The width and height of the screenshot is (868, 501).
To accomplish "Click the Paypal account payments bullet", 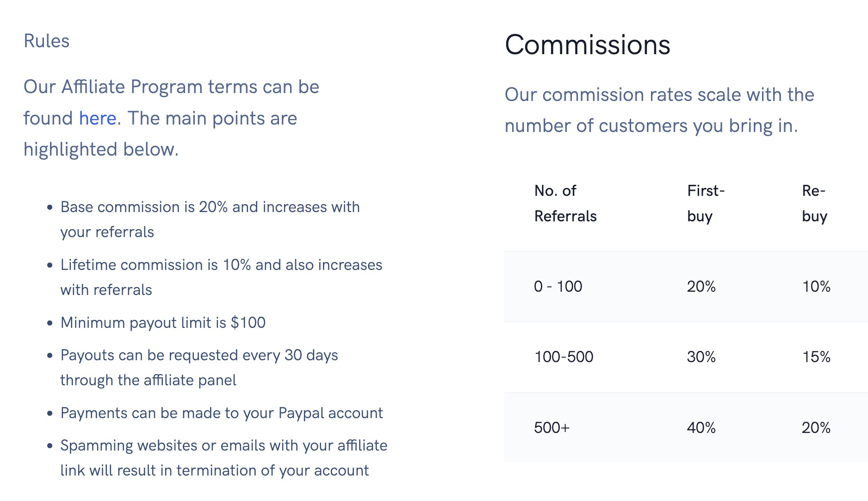I will [222, 413].
